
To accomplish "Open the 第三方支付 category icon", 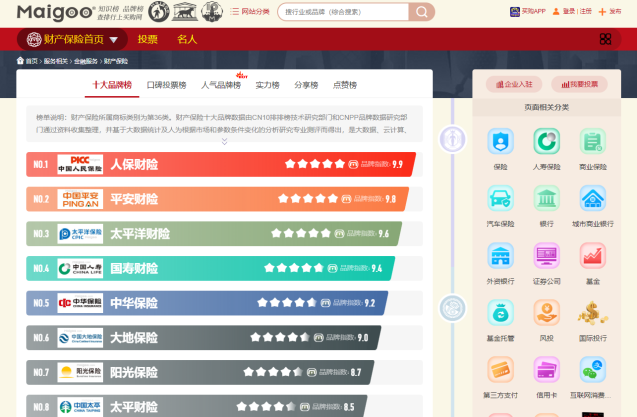I will tap(500, 369).
